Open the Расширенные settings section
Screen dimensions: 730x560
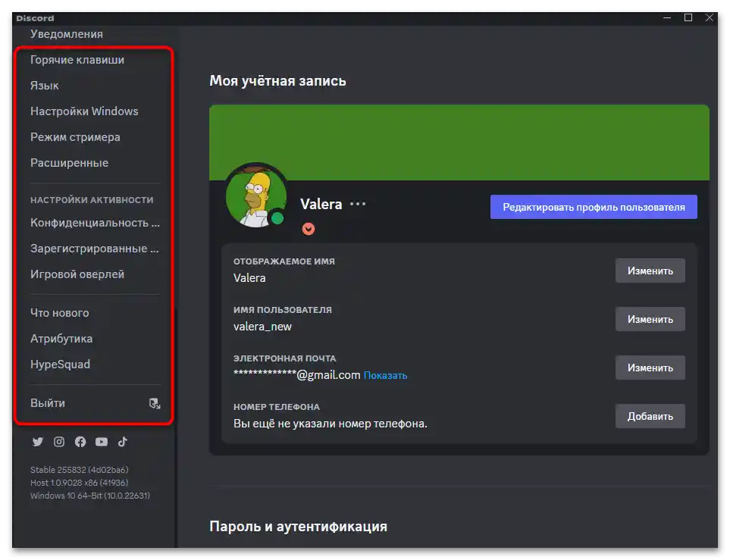[x=69, y=162]
